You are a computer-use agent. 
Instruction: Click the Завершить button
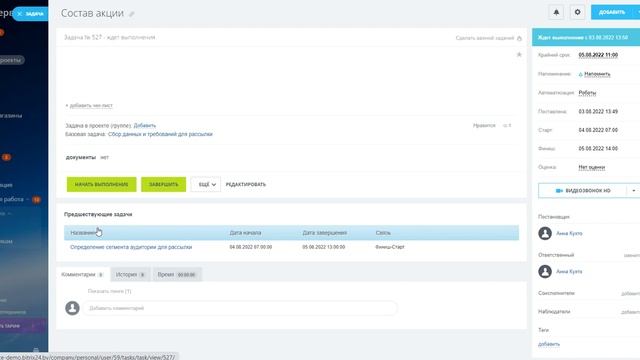(x=163, y=184)
